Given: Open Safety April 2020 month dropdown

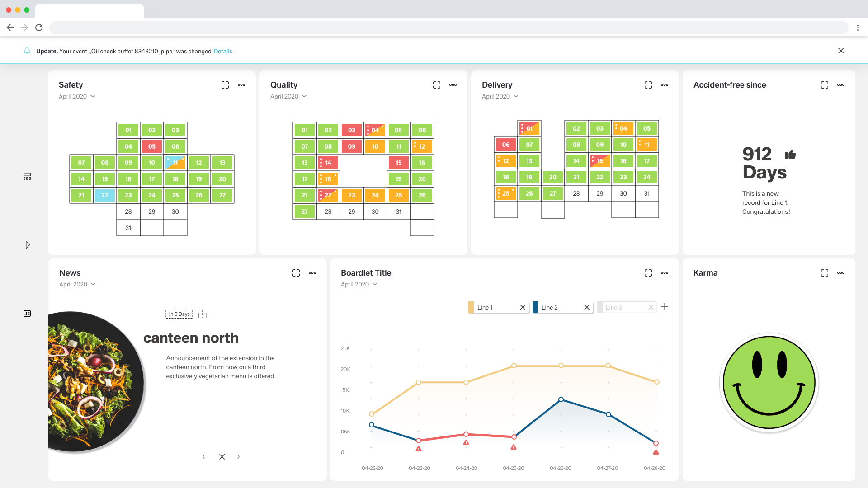Looking at the screenshot, I should tap(77, 96).
